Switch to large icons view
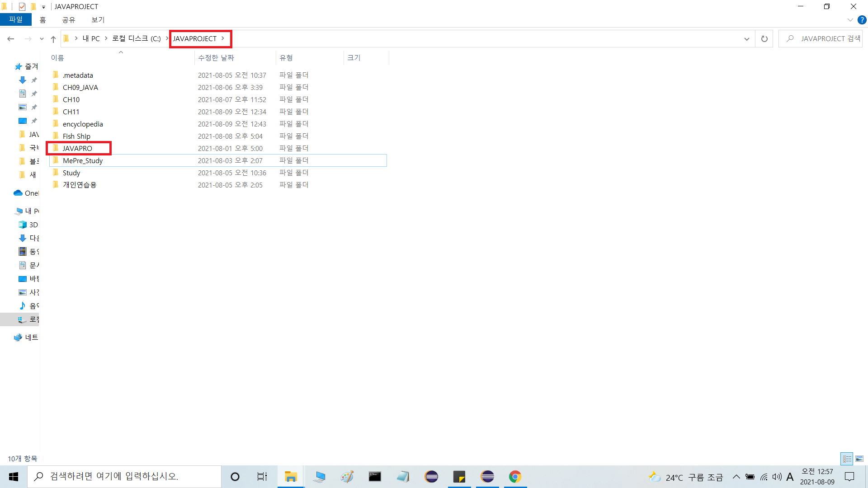868x488 pixels. tap(859, 459)
